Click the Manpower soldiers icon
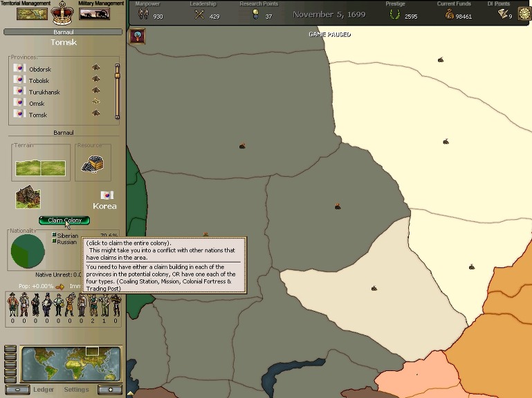 click(x=143, y=14)
